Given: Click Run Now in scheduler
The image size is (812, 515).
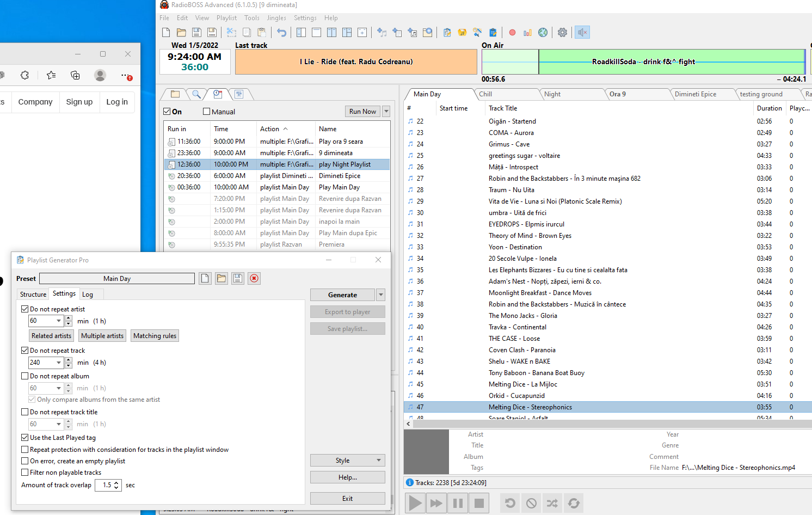Looking at the screenshot, I should 363,112.
